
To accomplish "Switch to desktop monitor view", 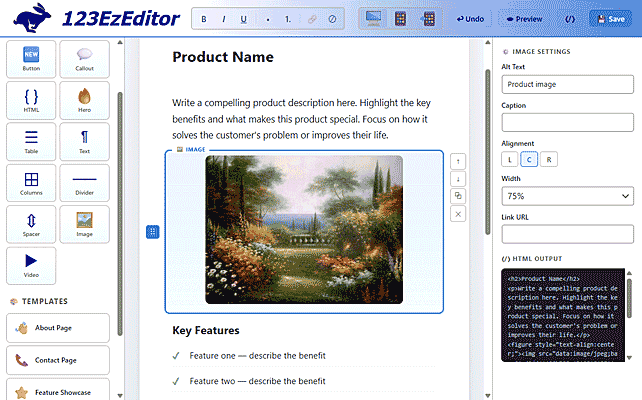I will click(373, 19).
